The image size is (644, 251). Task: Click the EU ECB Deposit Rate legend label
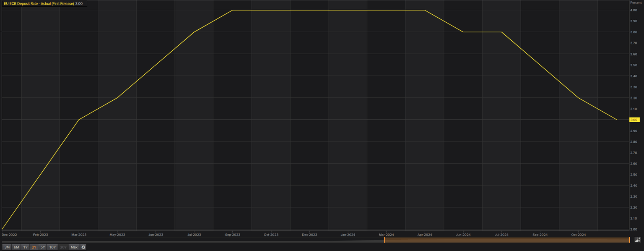point(39,4)
